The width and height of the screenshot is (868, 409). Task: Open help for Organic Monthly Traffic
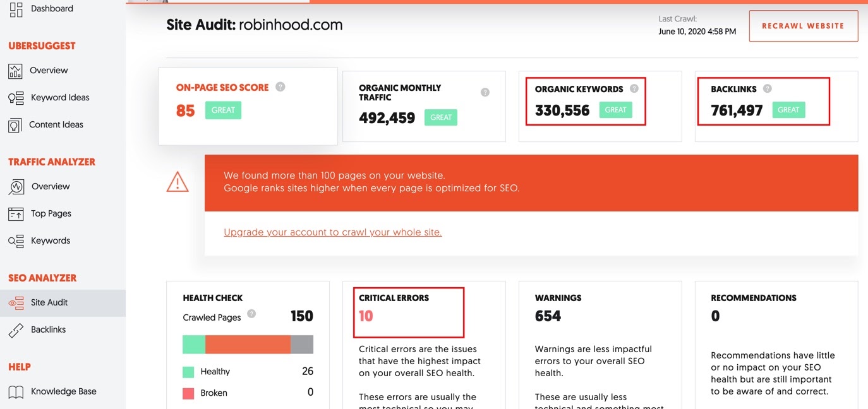click(485, 92)
